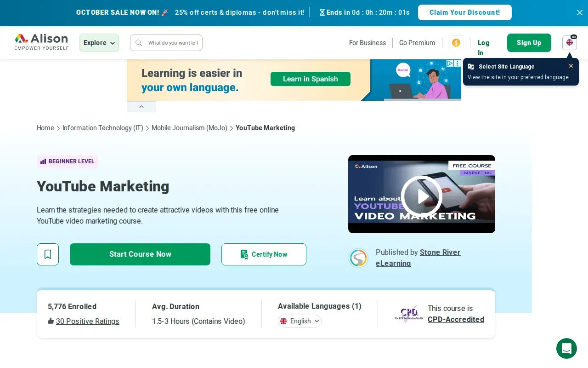Screen dimensions: 588x368
Task: Click the thumbs-up ratings icon
Action: tap(51, 321)
